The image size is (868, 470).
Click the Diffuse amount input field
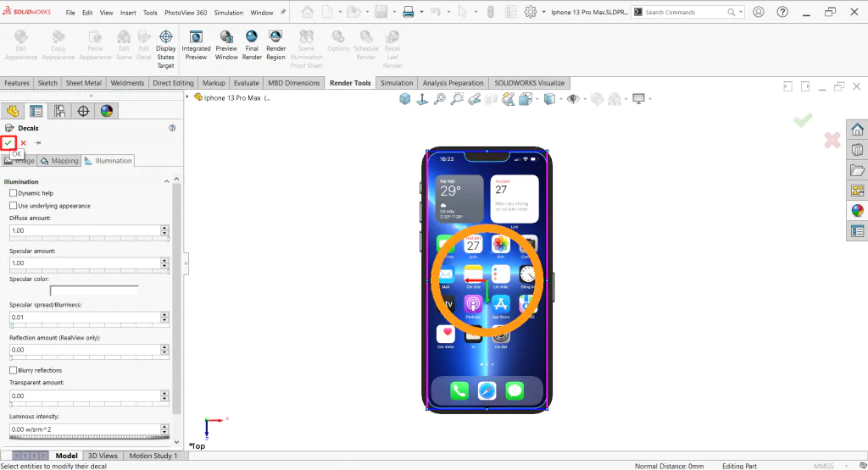pos(85,230)
